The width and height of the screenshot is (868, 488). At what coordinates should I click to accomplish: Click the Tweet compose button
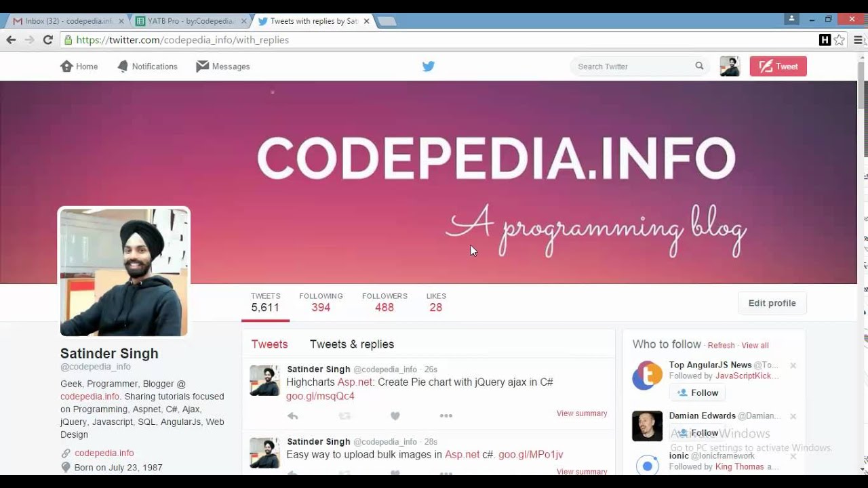click(778, 66)
